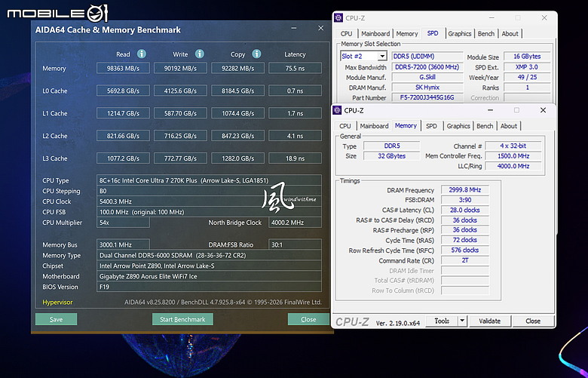Click the Write column info icon
Viewport: 588px width, 378px height.
coord(200,54)
